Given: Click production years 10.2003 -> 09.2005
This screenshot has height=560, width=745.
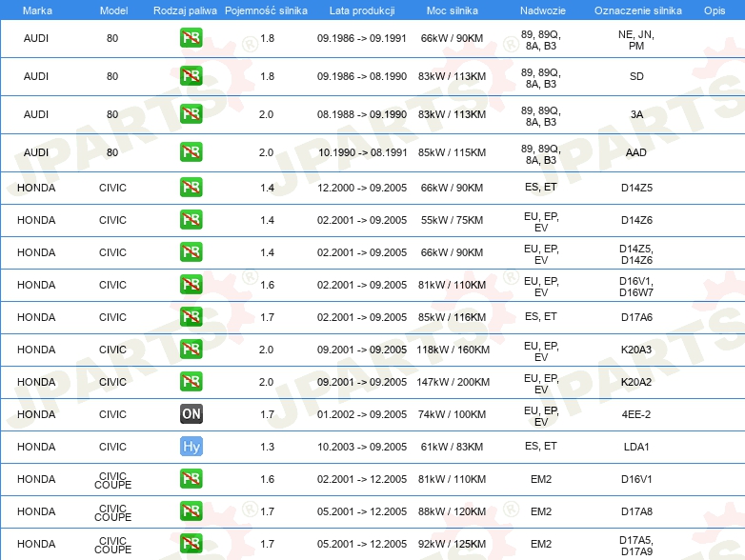Looking at the screenshot, I should pos(362,447).
